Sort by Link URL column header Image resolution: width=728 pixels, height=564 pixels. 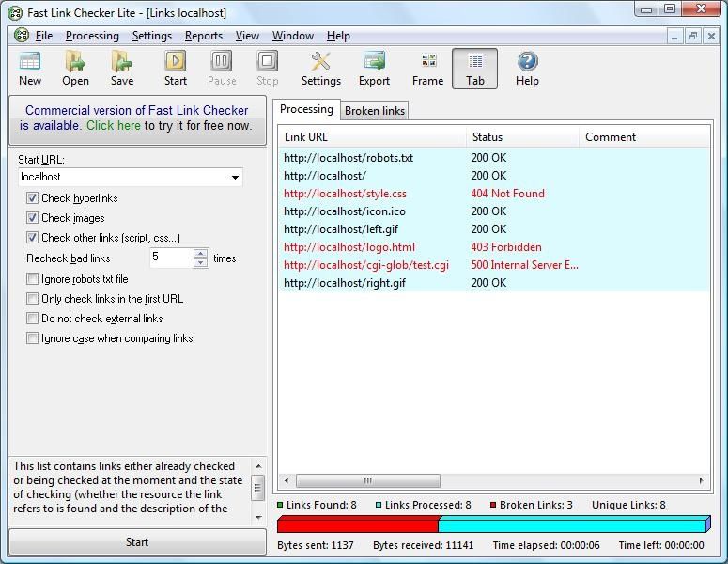tap(372, 137)
